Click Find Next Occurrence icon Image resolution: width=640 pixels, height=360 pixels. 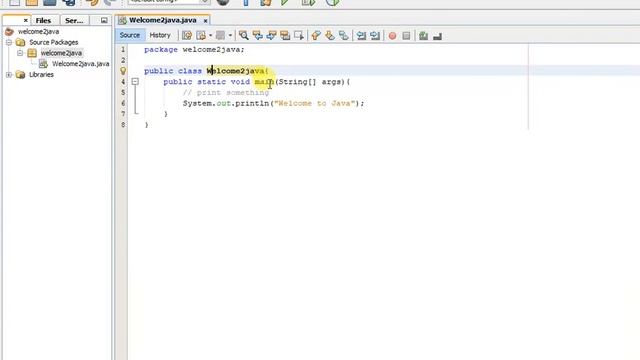pyautogui.click(x=271, y=36)
